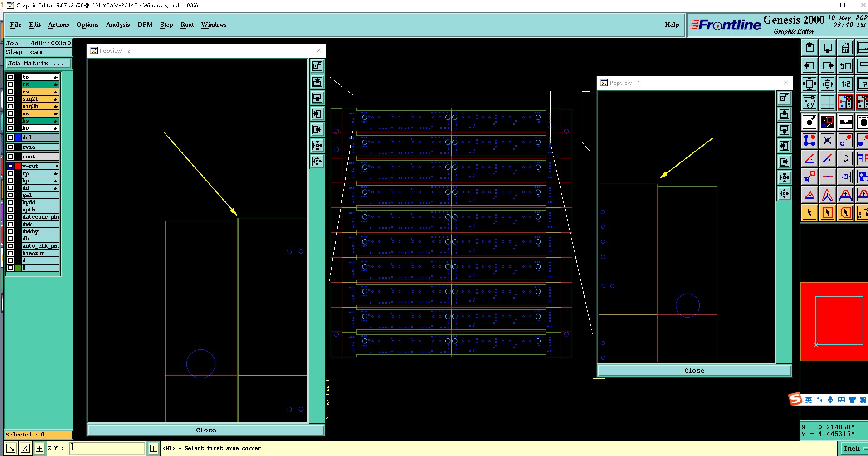
Task: Toggle the 'biaozhu' layer checkbox
Action: click(x=10, y=253)
